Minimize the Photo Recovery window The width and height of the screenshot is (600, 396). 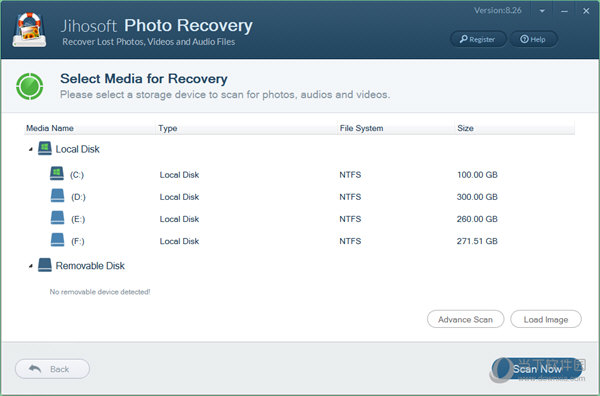click(x=564, y=11)
